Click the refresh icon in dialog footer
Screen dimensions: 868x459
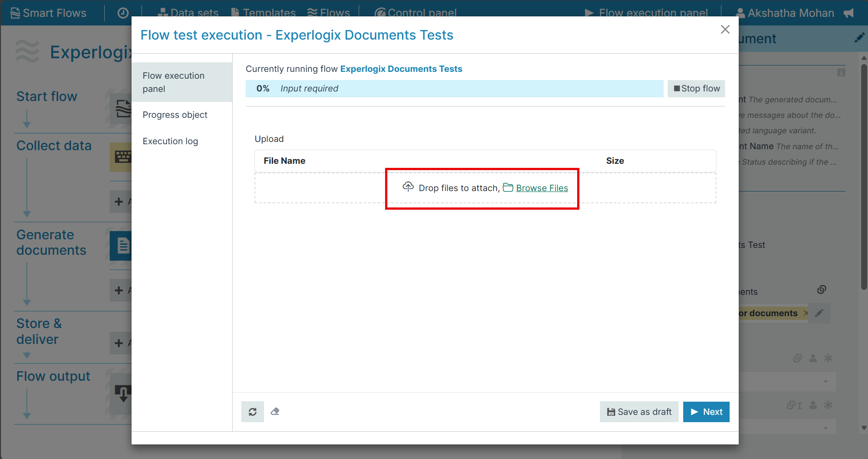(253, 412)
